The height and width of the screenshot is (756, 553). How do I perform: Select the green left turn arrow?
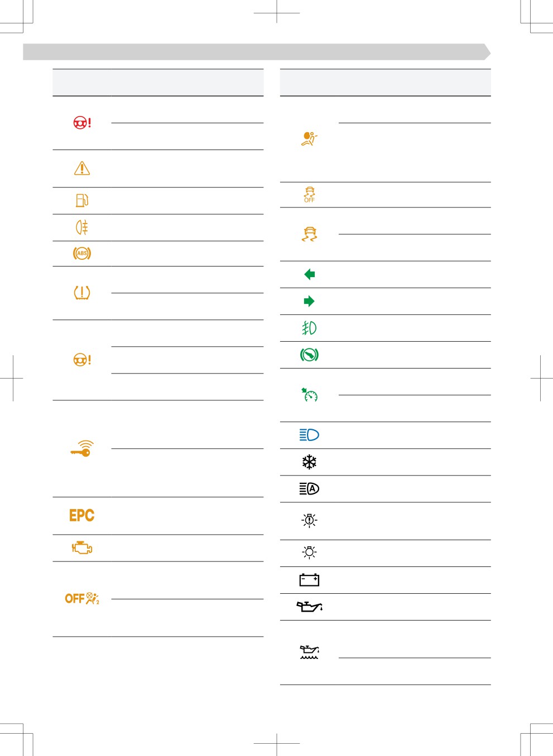coord(309,274)
